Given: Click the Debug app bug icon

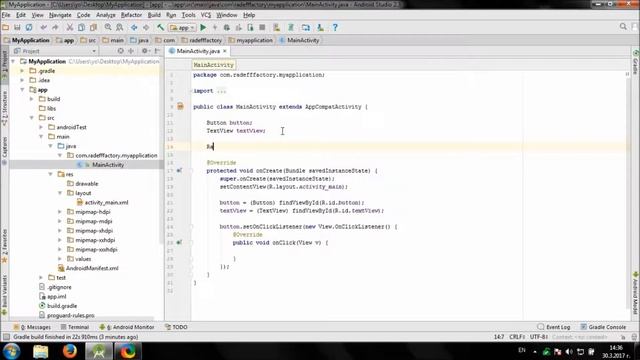Looking at the screenshot, I should (227, 27).
